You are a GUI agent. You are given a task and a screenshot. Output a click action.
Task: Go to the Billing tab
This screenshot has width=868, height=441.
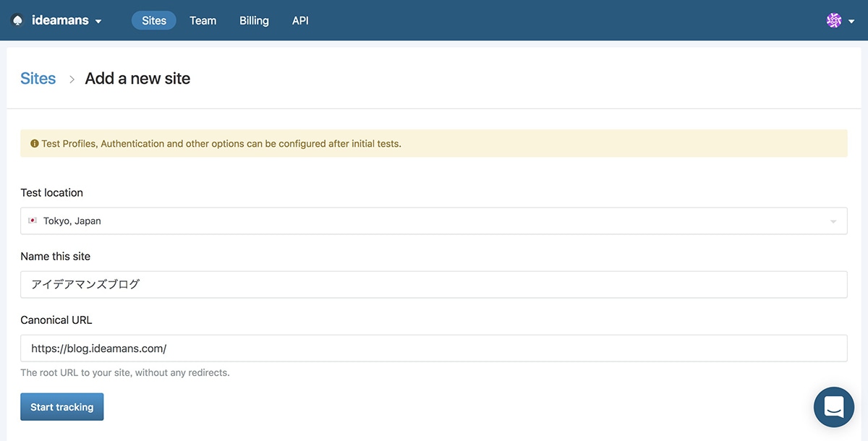click(x=254, y=20)
